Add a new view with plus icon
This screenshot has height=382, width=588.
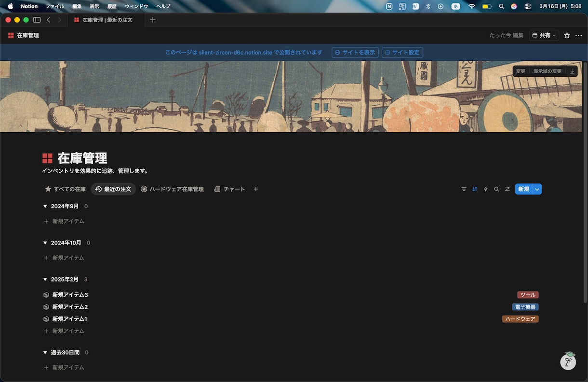256,189
